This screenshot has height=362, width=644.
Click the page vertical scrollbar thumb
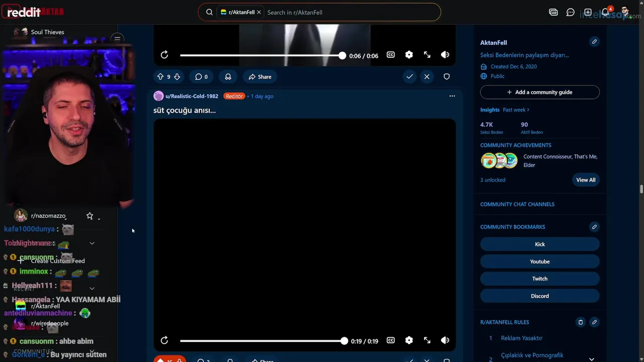[x=641, y=189]
